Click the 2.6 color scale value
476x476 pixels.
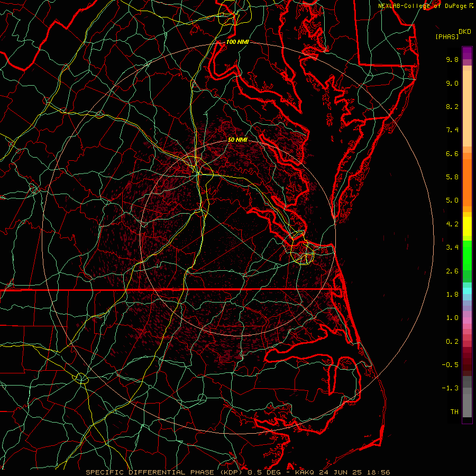[x=452, y=271]
